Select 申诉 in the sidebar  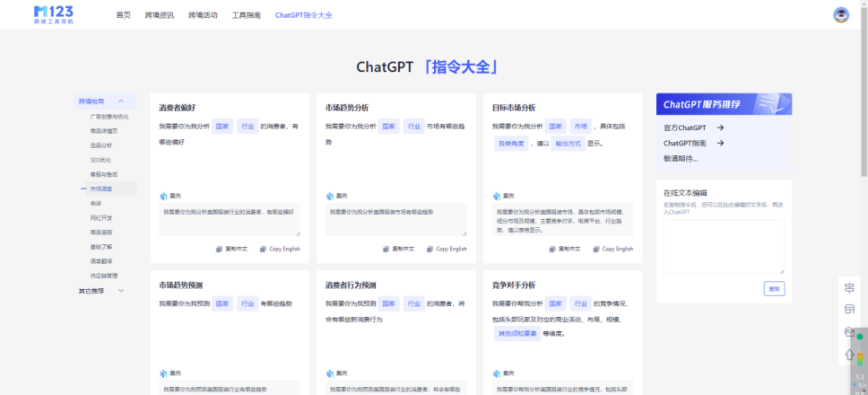(x=95, y=203)
